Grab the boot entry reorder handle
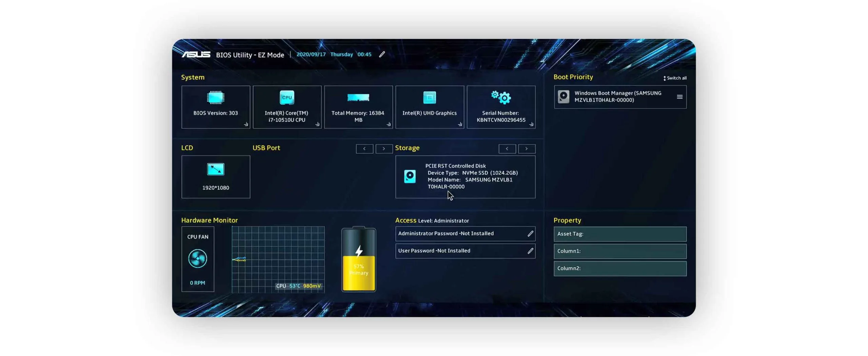Screen dimensions: 868x356 679,97
